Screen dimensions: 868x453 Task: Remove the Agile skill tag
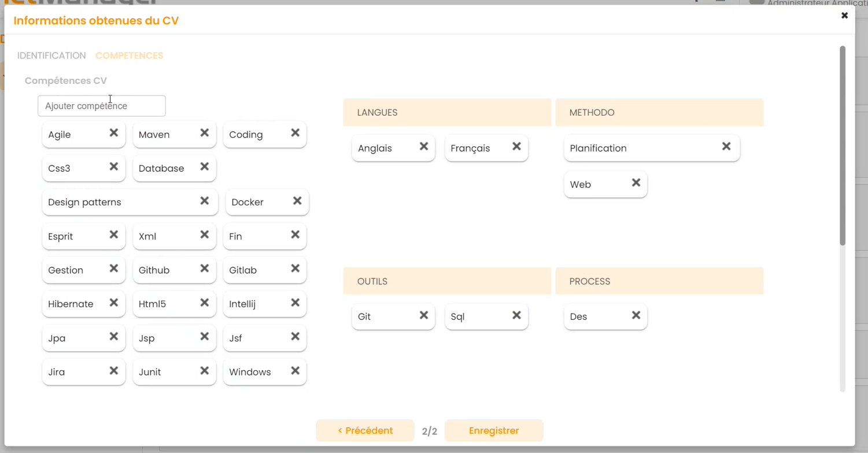(114, 133)
